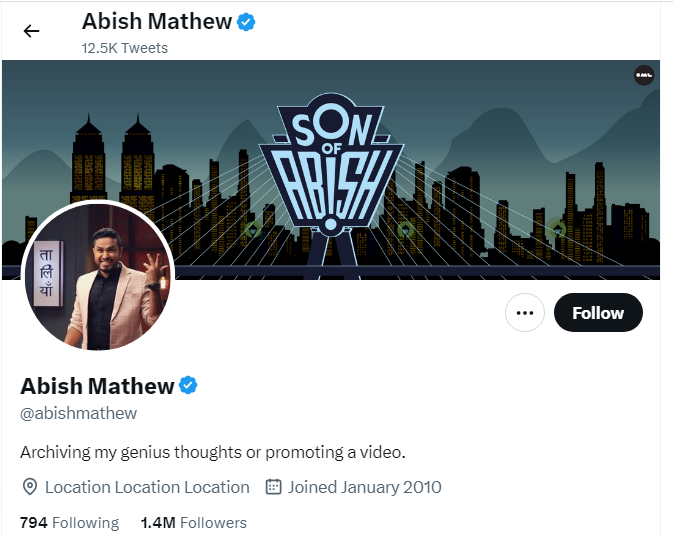
Task: Click the bio text about genius thoughts
Action: tap(213, 452)
